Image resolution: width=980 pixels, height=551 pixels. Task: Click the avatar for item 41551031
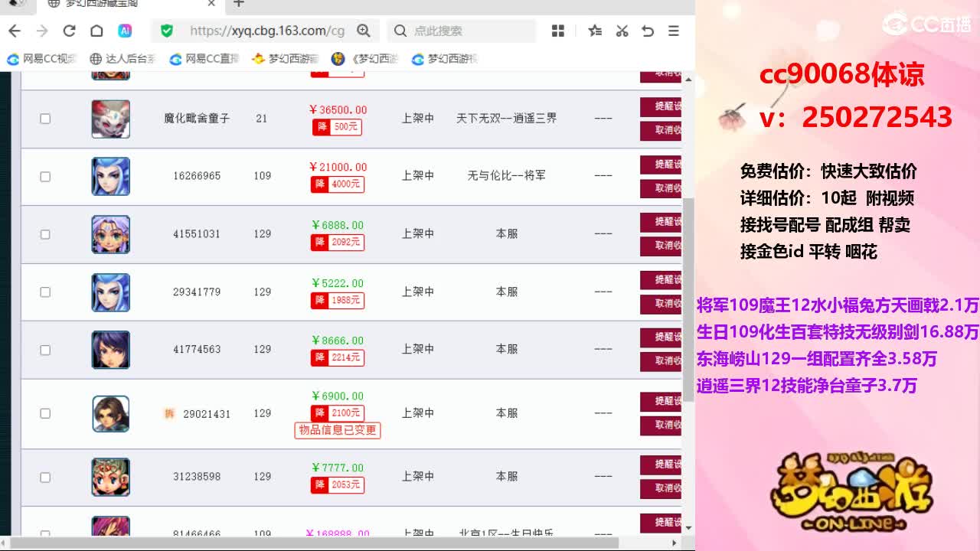(111, 234)
